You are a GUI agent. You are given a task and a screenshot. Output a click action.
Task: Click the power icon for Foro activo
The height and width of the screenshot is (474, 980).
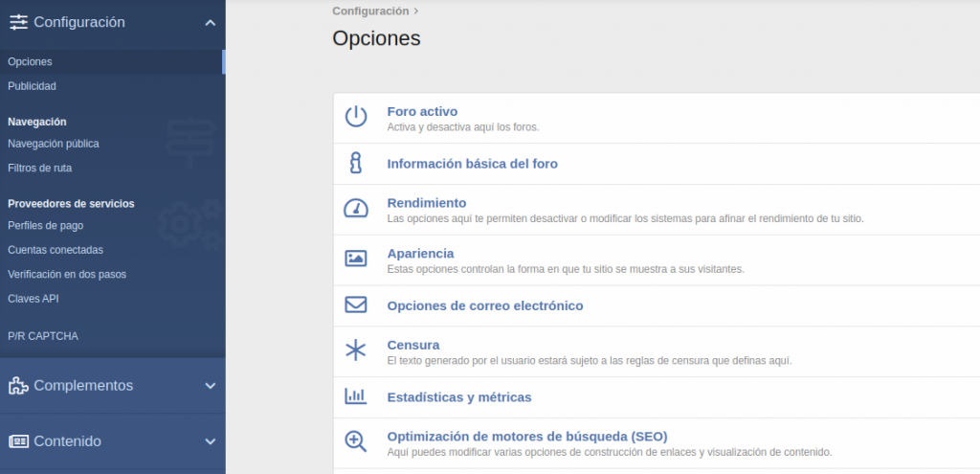click(x=356, y=117)
